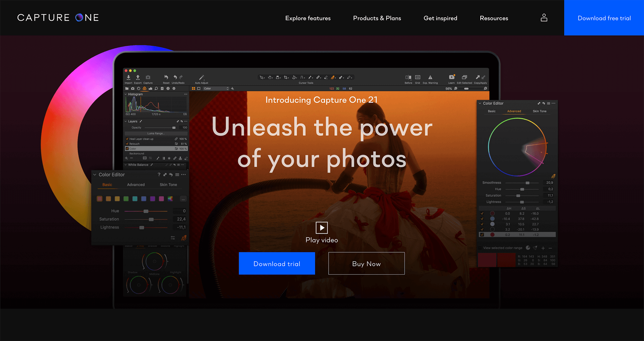644x341 pixels.
Task: Switch to Advanced tab in left Color Editor
Action: tap(136, 185)
